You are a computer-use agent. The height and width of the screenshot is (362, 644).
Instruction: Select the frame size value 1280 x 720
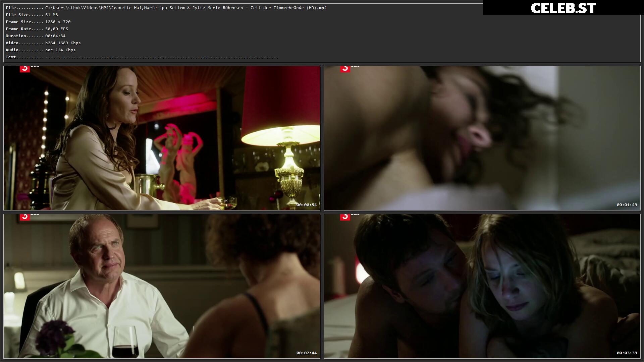point(58,22)
